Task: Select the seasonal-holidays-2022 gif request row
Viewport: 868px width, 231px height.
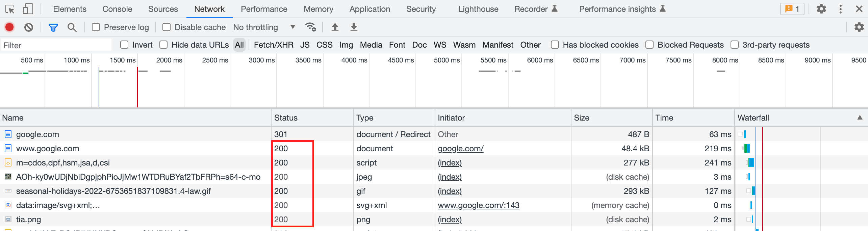Action: coord(434,191)
